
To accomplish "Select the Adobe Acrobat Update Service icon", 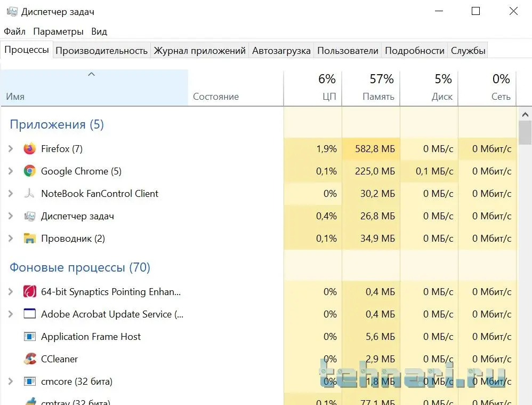I will [x=30, y=314].
